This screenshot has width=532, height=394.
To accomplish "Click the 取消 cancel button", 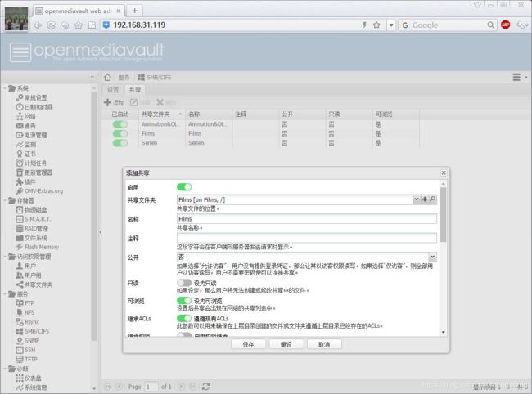I will tap(324, 344).
